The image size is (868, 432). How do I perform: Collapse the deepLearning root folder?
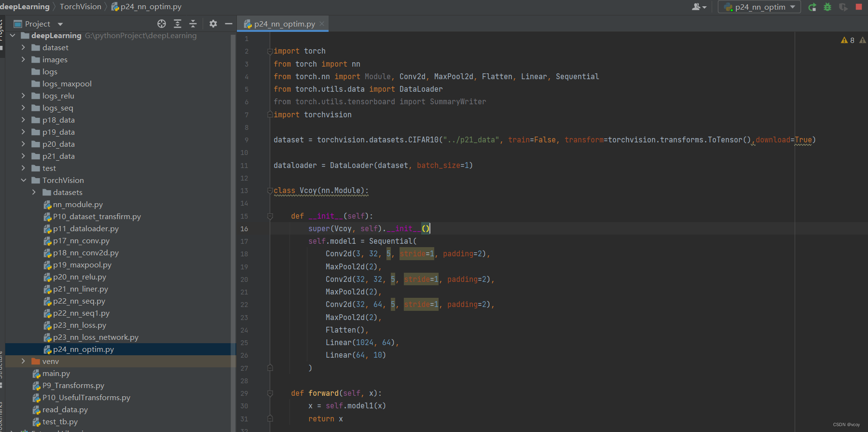[x=13, y=35]
